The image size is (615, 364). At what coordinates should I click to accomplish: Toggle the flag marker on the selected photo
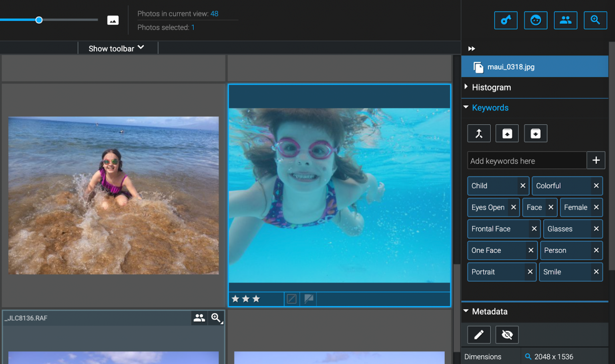click(x=308, y=298)
